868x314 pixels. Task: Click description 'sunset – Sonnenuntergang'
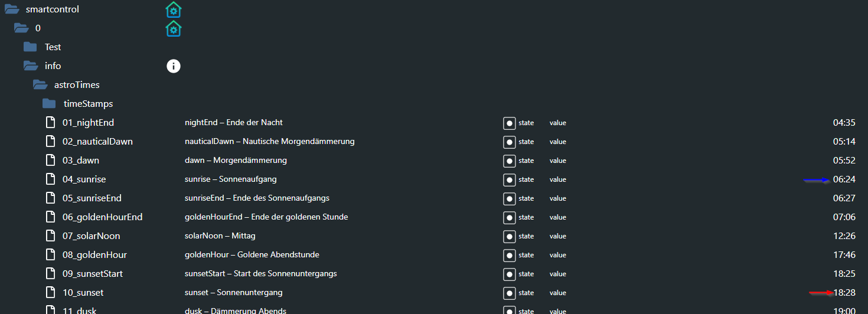pos(234,293)
